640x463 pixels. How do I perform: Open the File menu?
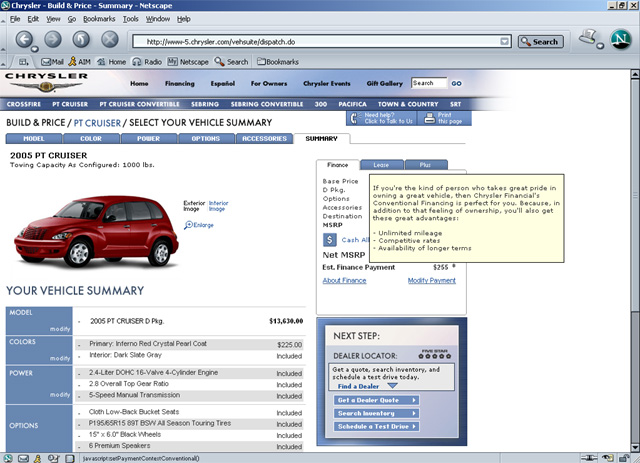(x=15, y=19)
